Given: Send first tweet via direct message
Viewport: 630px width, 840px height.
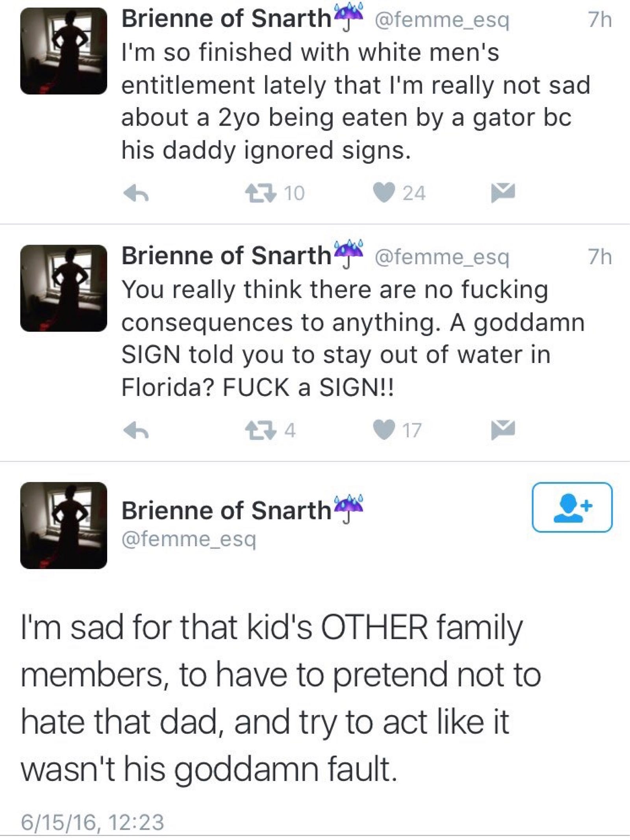Looking at the screenshot, I should [503, 193].
